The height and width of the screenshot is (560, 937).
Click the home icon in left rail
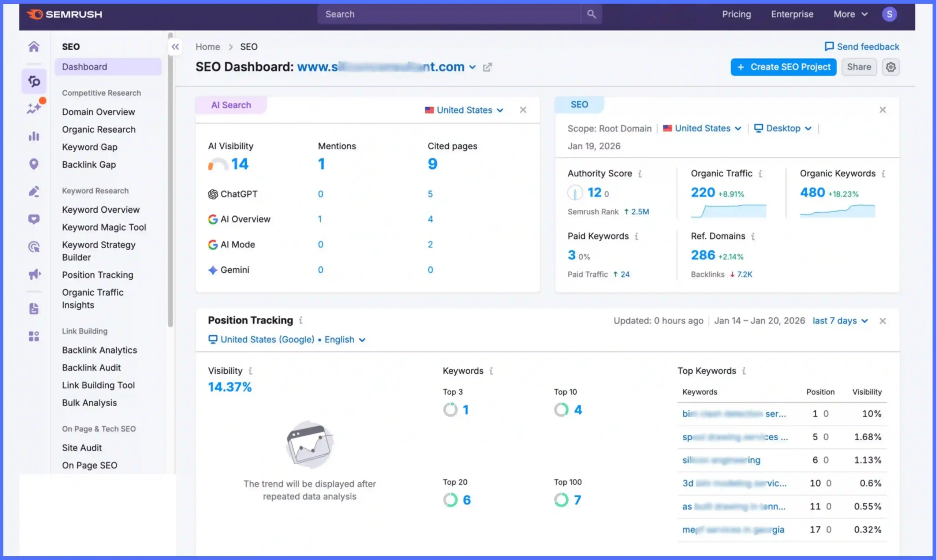34,46
